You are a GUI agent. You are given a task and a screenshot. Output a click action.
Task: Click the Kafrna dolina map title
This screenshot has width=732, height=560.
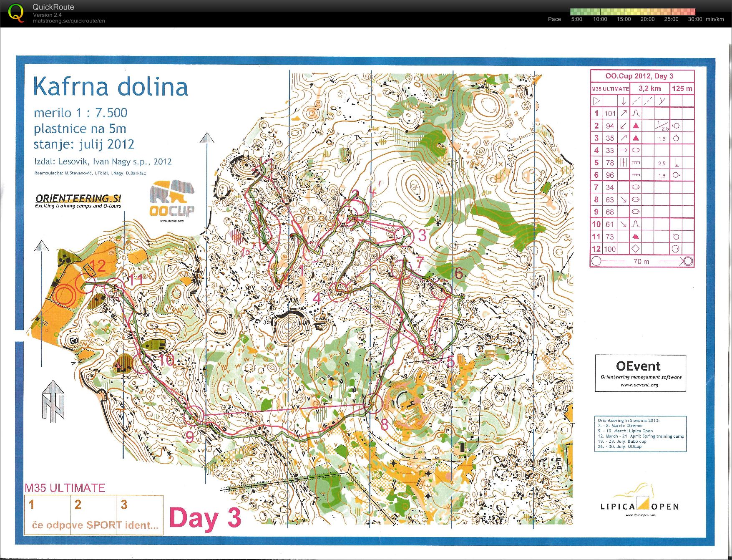coord(111,87)
